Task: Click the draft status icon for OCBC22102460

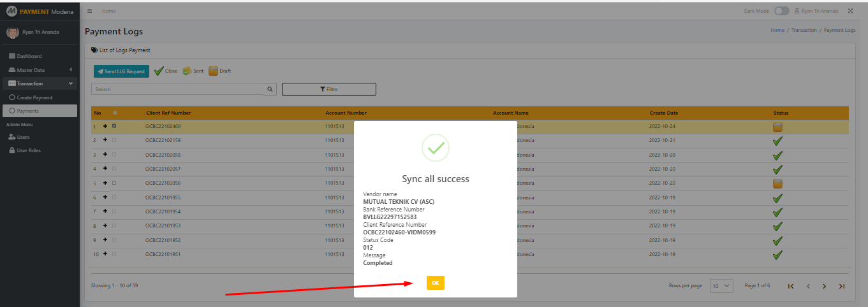Action: 777,127
